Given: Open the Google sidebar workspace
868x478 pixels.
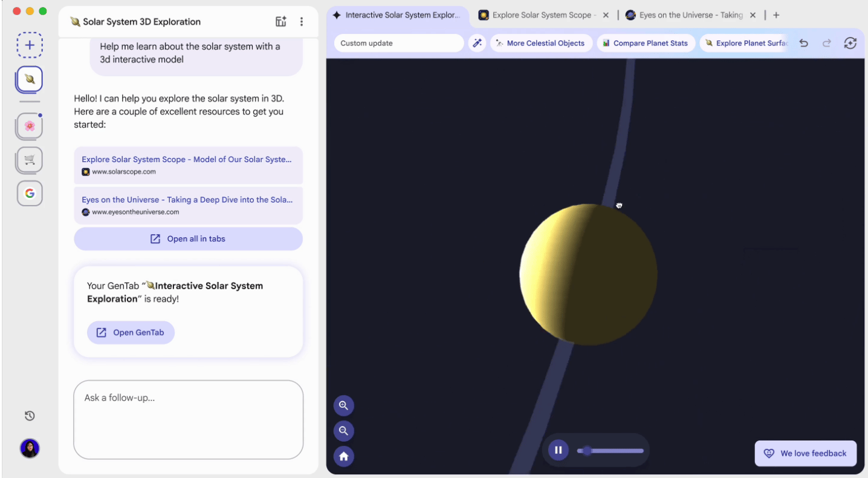Looking at the screenshot, I should tap(30, 194).
